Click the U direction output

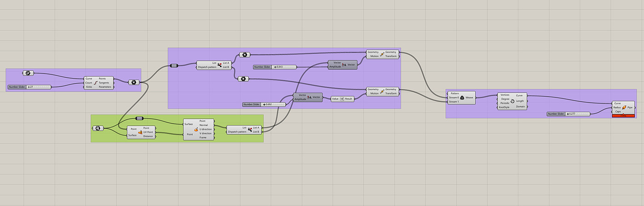[206, 129]
